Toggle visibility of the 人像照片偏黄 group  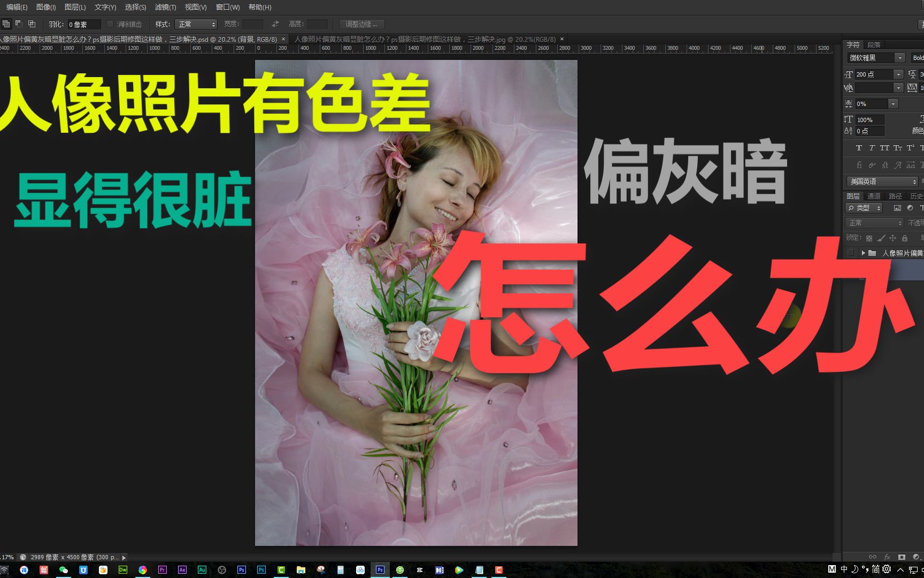click(850, 253)
